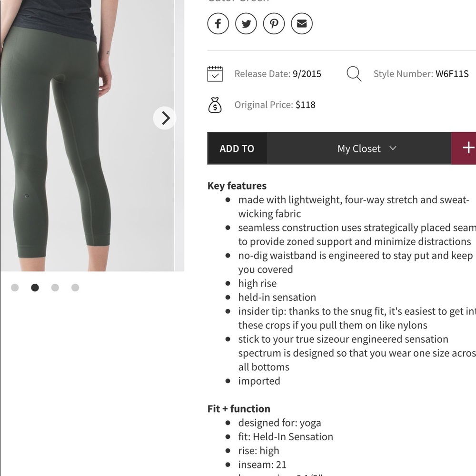
Task: Share the product on Facebook
Action: coord(218,23)
